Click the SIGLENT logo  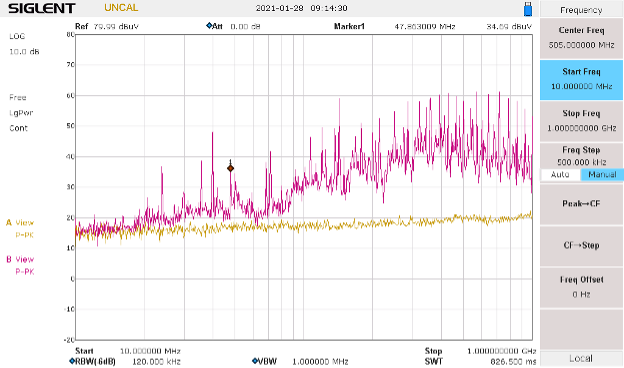[x=42, y=8]
